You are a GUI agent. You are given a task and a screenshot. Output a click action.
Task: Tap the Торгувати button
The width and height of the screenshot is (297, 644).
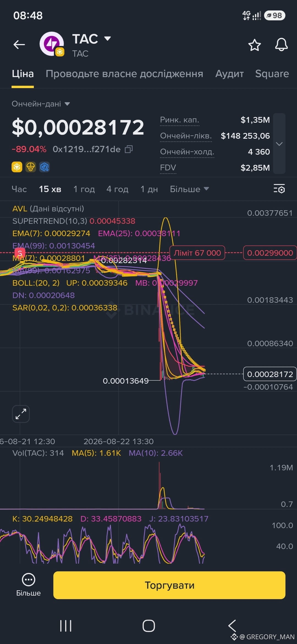click(169, 585)
